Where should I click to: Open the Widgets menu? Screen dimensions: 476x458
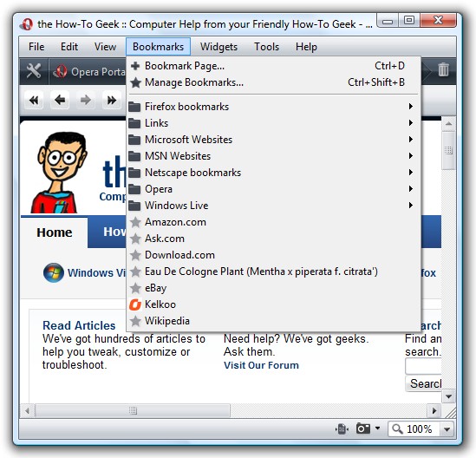coord(218,47)
